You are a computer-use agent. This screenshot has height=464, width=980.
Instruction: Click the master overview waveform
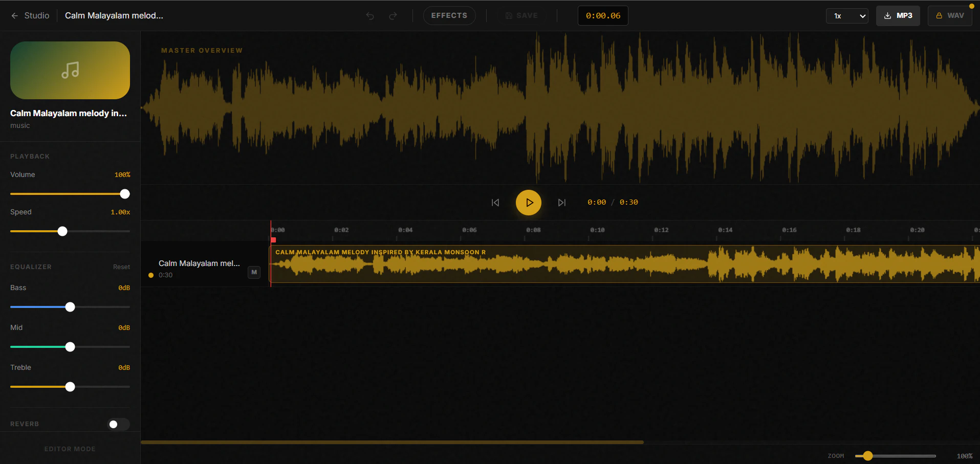560,108
